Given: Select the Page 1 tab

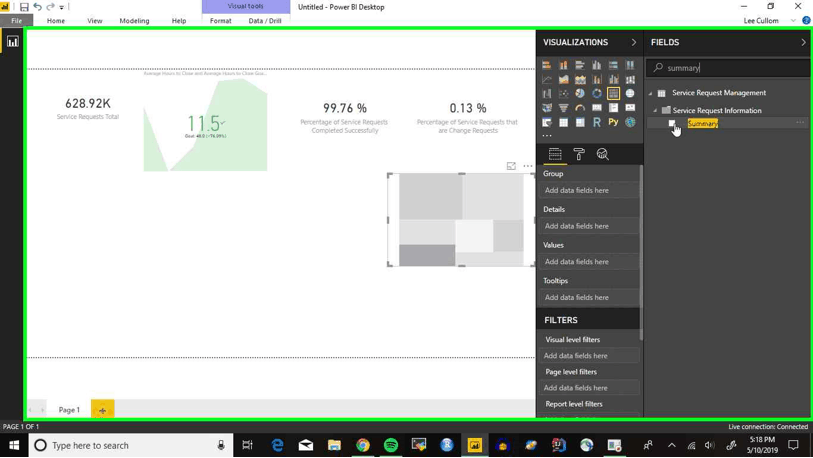Looking at the screenshot, I should pyautogui.click(x=69, y=410).
